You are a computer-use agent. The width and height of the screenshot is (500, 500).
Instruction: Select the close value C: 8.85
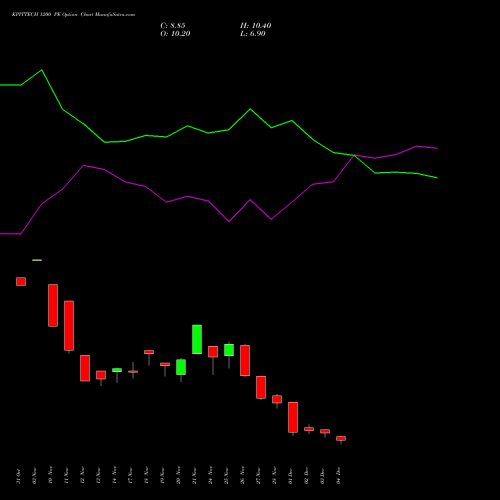(173, 26)
